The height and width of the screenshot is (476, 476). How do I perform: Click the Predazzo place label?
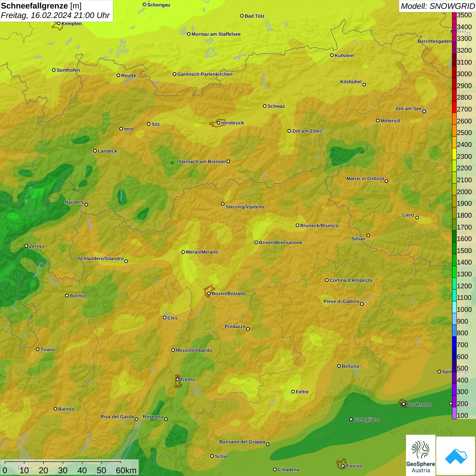(235, 326)
